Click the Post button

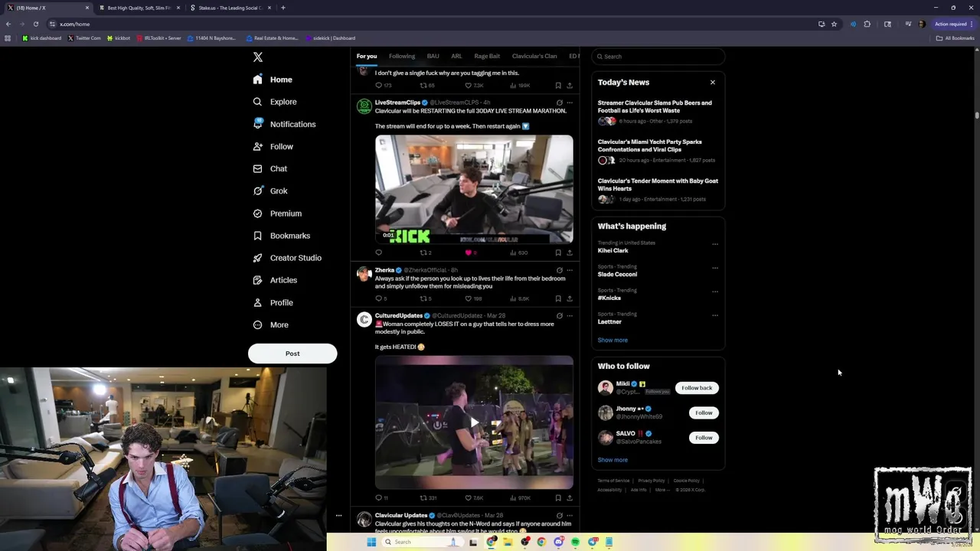(292, 354)
